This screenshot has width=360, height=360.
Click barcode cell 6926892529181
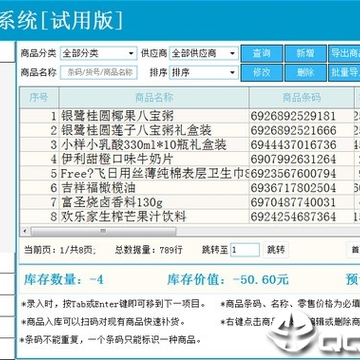pos(302,116)
